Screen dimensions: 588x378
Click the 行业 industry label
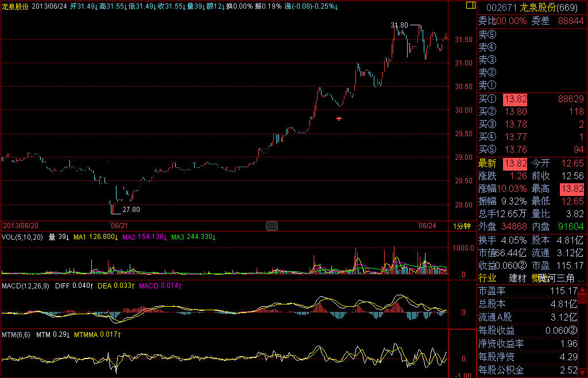(x=488, y=277)
